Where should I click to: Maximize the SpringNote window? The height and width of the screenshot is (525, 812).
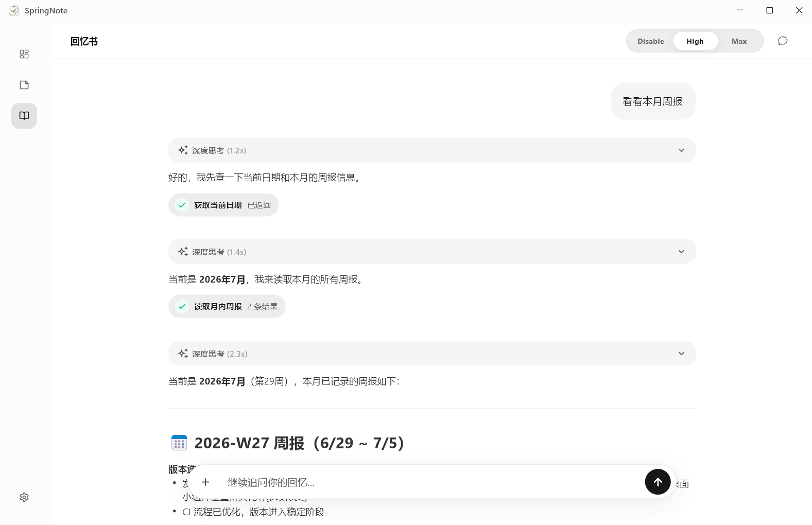[770, 10]
